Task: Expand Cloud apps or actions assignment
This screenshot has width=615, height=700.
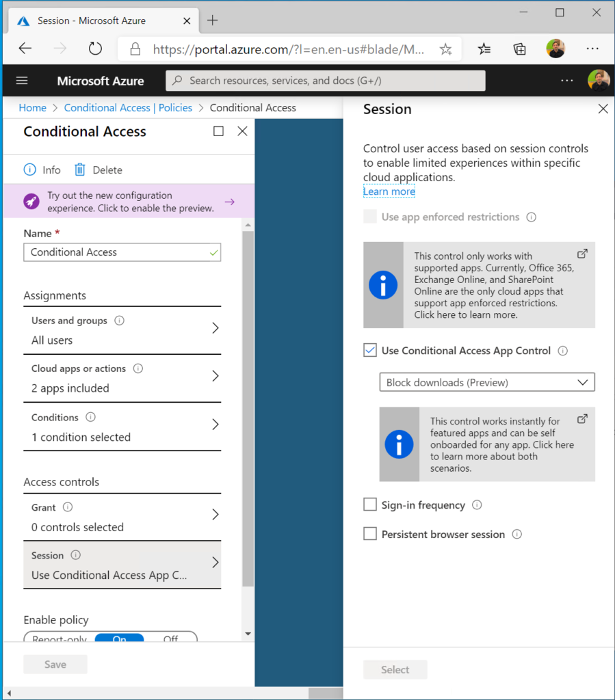Action: click(122, 378)
